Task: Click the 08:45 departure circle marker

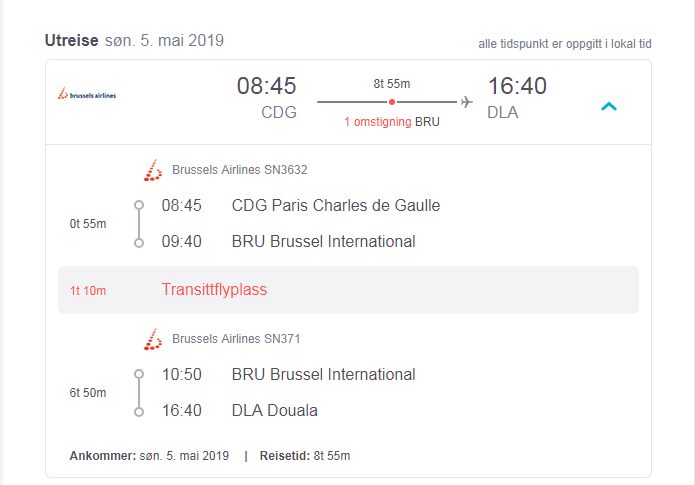Action: pyautogui.click(x=139, y=205)
